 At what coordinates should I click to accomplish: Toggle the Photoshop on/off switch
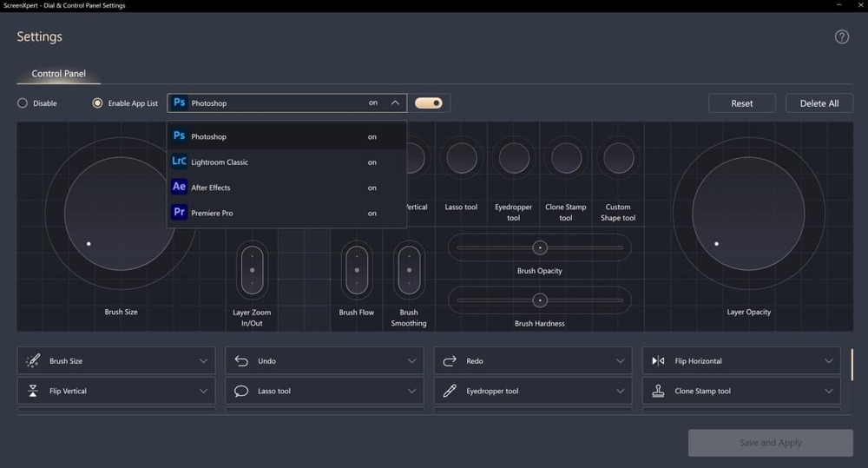tap(429, 103)
